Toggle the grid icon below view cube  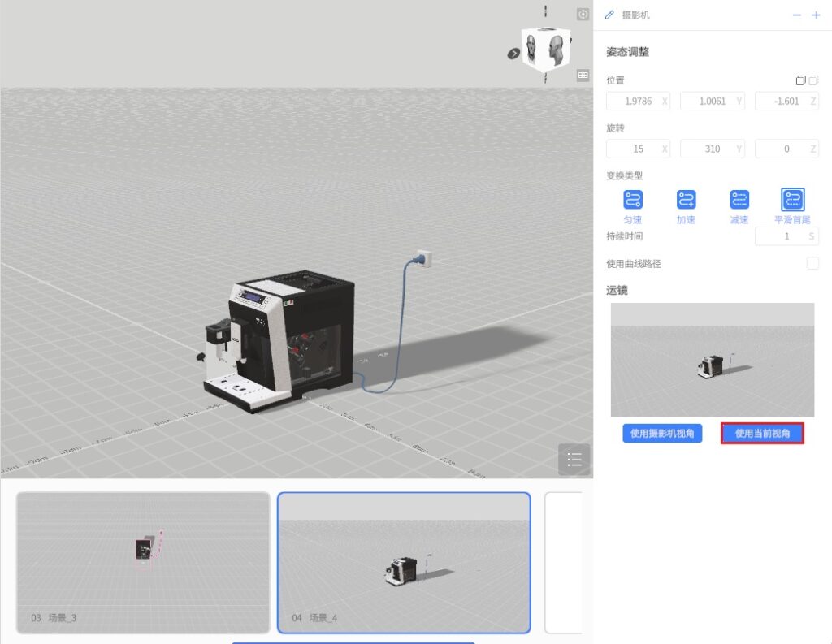click(x=583, y=76)
